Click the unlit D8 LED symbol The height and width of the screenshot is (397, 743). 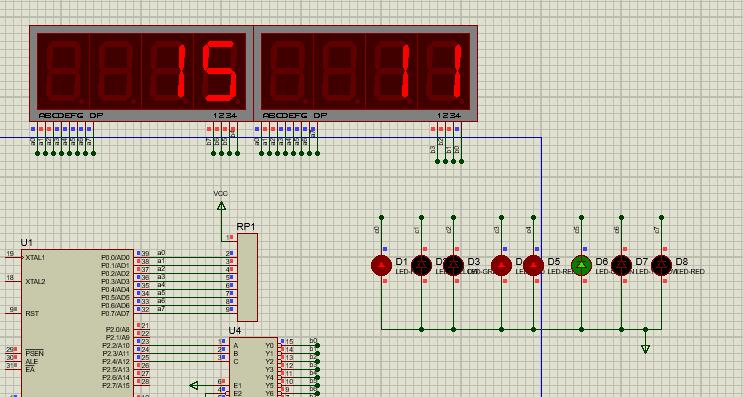tap(661, 265)
